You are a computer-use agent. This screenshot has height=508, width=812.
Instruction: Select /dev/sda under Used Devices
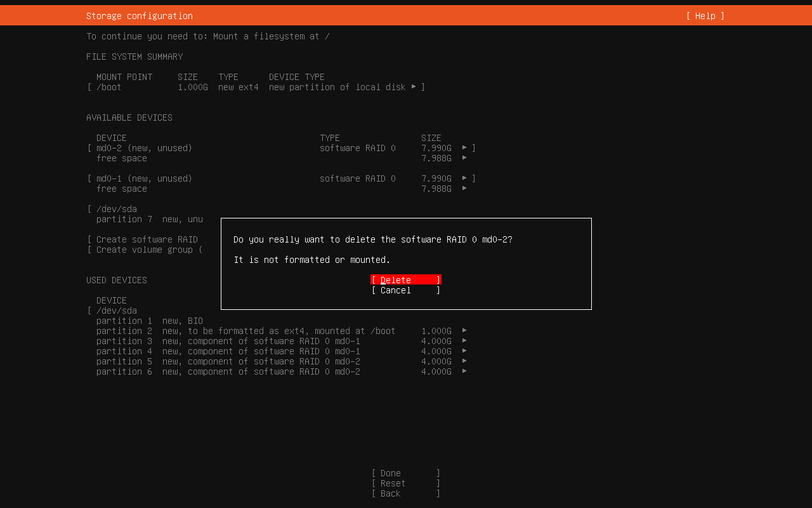[117, 311]
